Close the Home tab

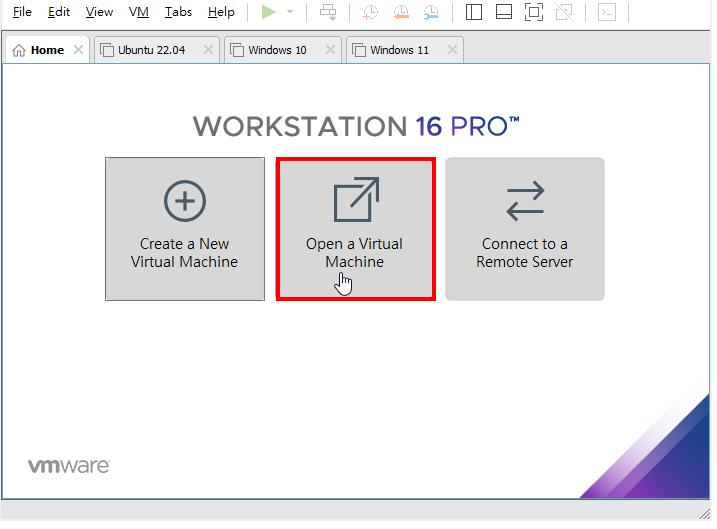pos(79,49)
